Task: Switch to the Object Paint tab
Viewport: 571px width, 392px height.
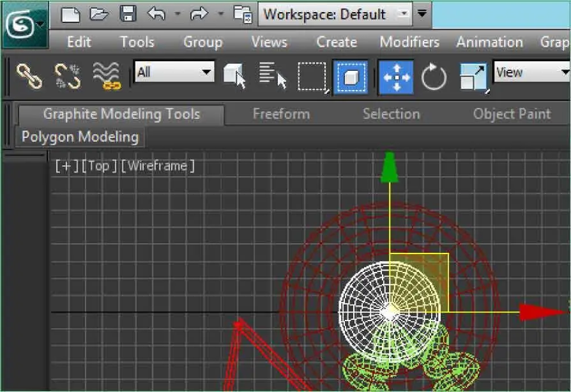Action: pos(512,114)
